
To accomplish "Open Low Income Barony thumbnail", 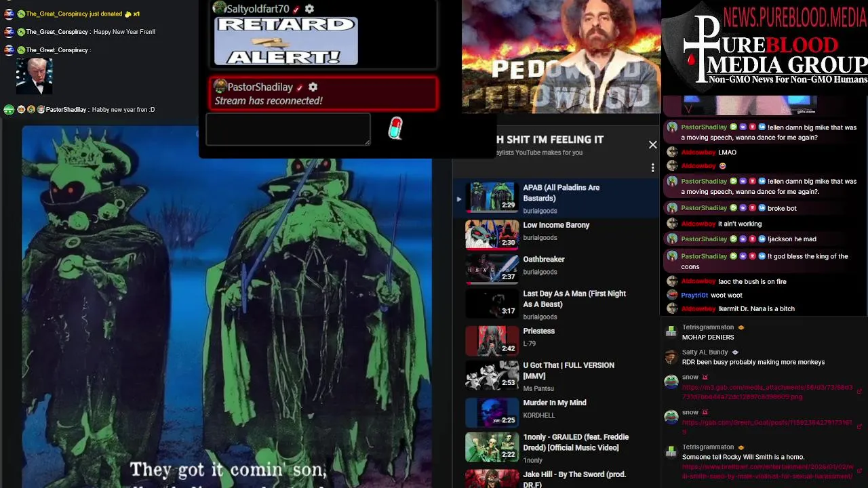I will coord(492,235).
